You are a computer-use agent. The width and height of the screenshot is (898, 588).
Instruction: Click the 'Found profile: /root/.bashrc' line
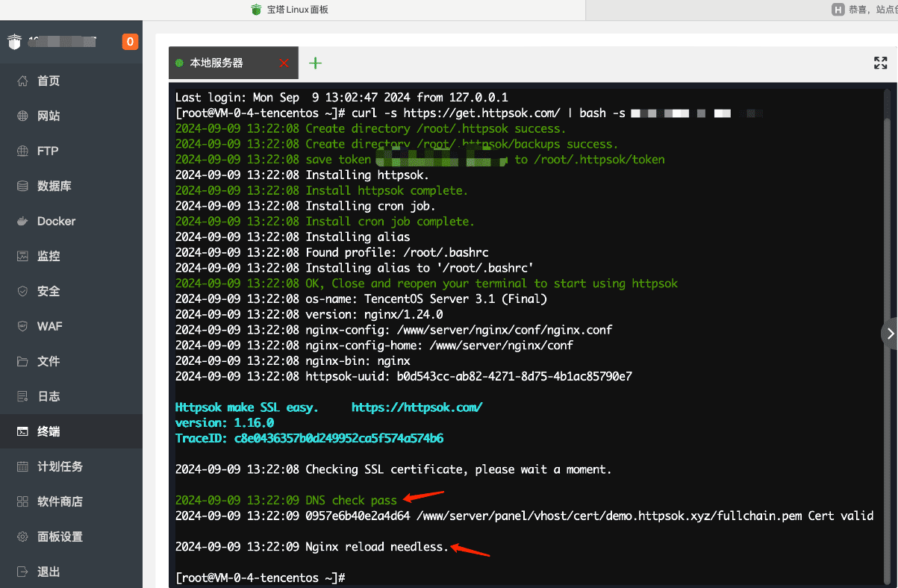click(x=331, y=252)
